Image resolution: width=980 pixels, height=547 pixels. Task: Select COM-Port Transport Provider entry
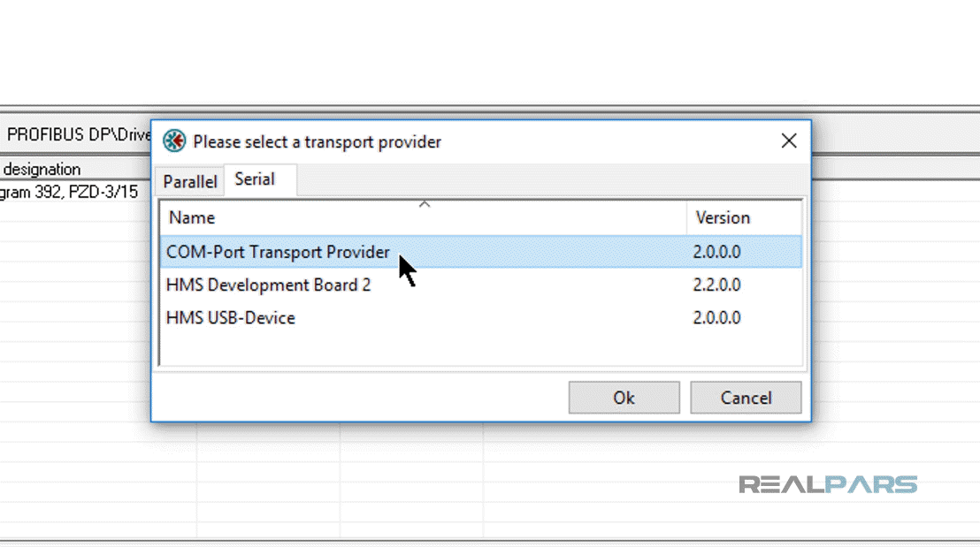(278, 252)
